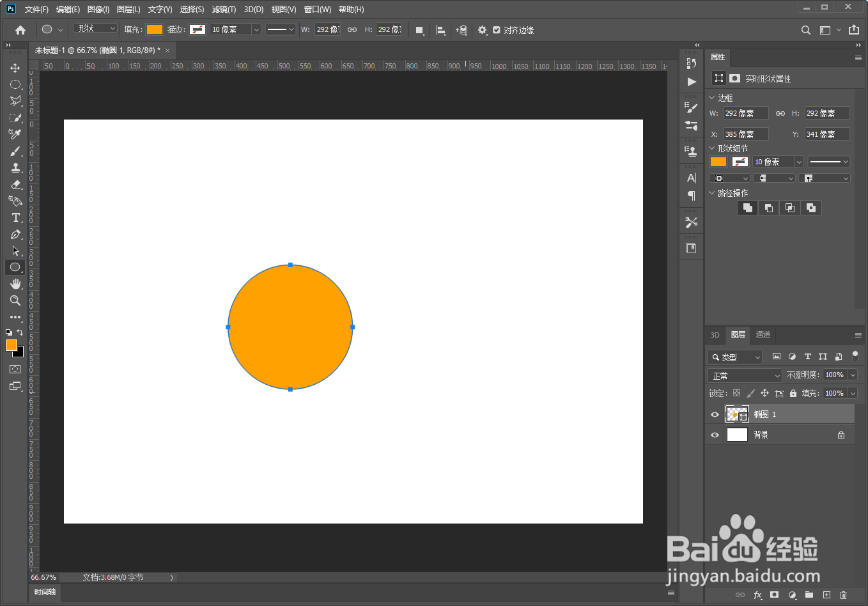
Task: Click the foreground orange color swatch
Action: click(12, 345)
